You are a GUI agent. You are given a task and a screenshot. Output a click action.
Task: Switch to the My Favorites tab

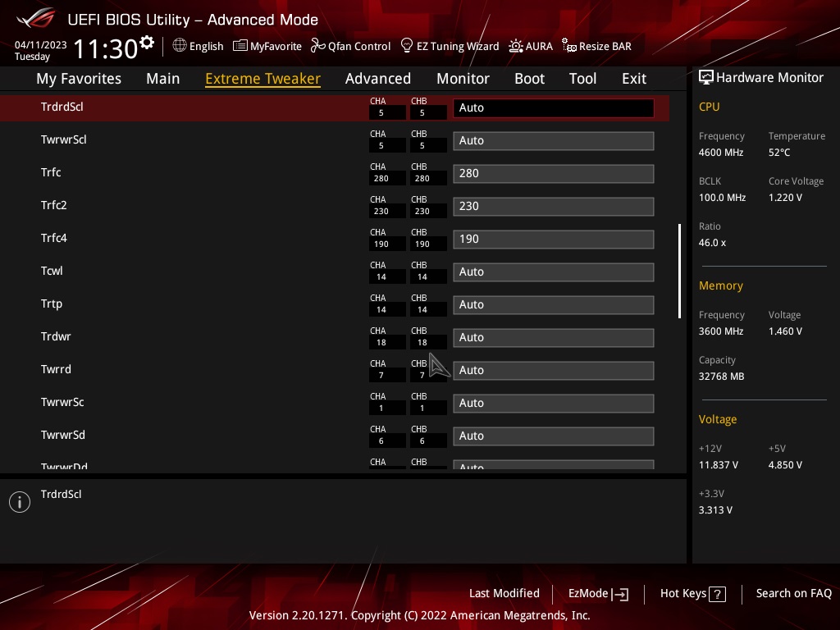coord(79,79)
